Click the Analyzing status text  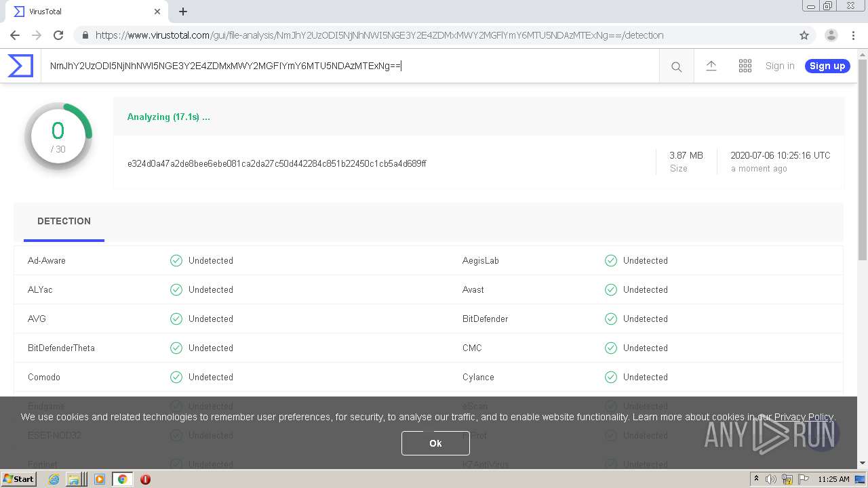[169, 117]
